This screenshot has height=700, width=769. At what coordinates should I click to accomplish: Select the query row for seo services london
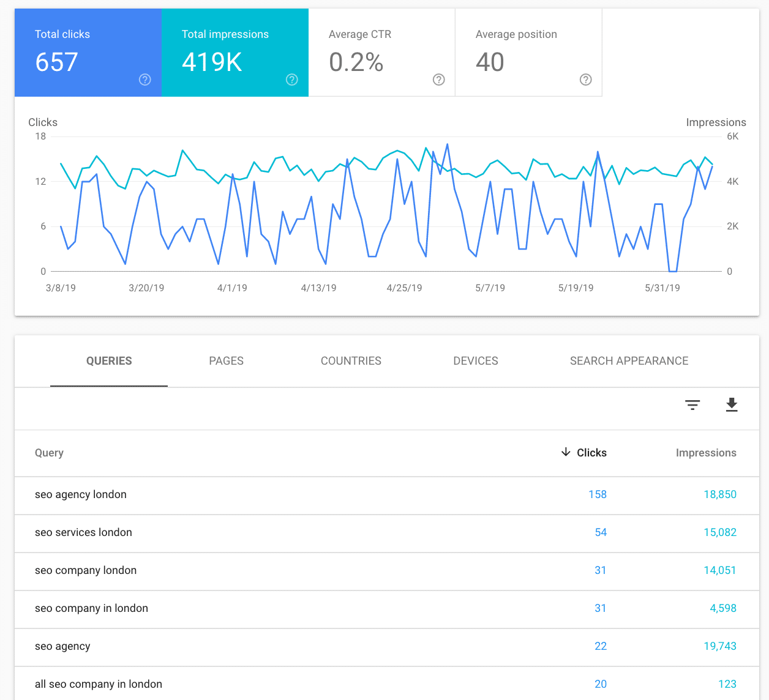[83, 532]
